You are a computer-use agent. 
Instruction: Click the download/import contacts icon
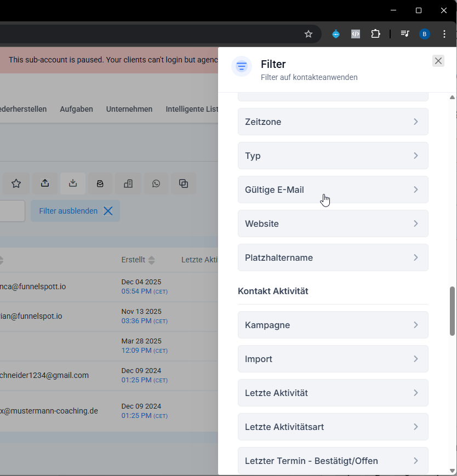73,183
